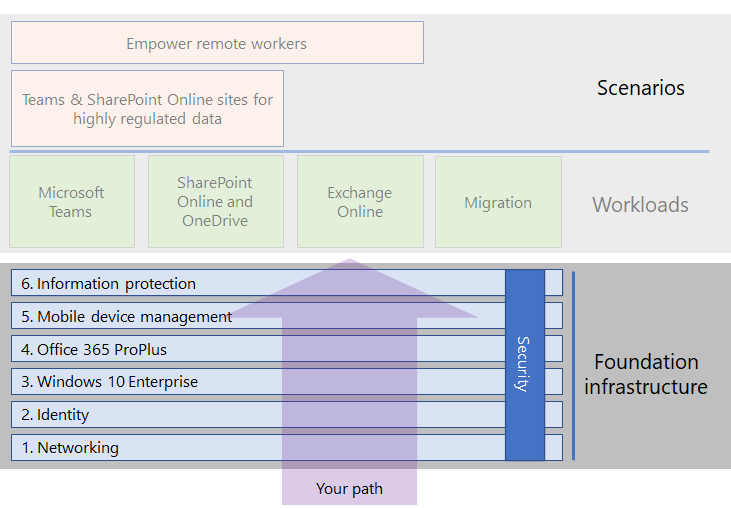Click the Empower remote workers box
The image size is (731, 508).
(217, 42)
